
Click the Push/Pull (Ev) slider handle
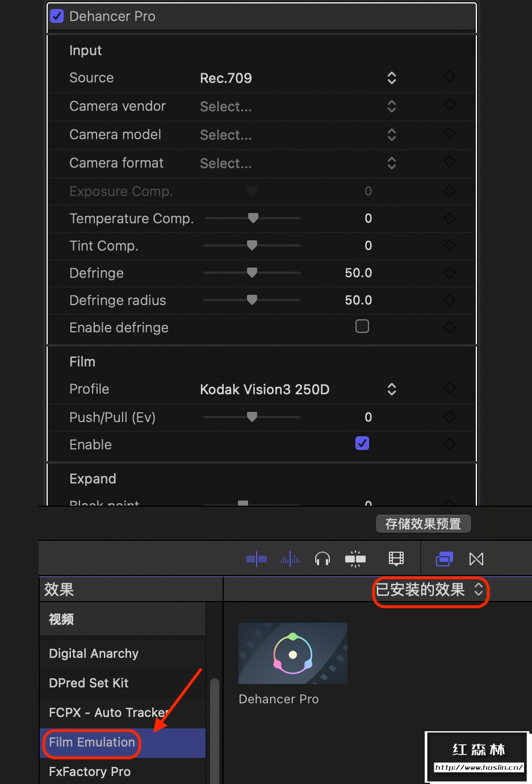[252, 416]
